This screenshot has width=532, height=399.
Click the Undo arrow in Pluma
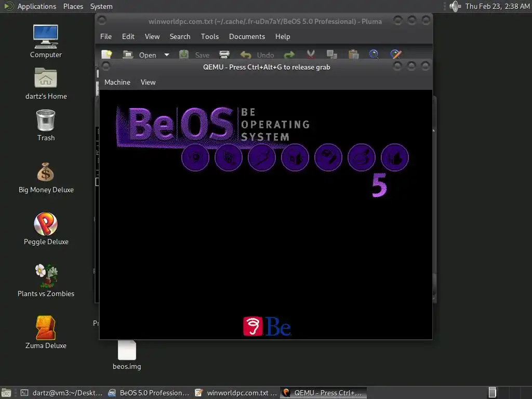click(246, 55)
